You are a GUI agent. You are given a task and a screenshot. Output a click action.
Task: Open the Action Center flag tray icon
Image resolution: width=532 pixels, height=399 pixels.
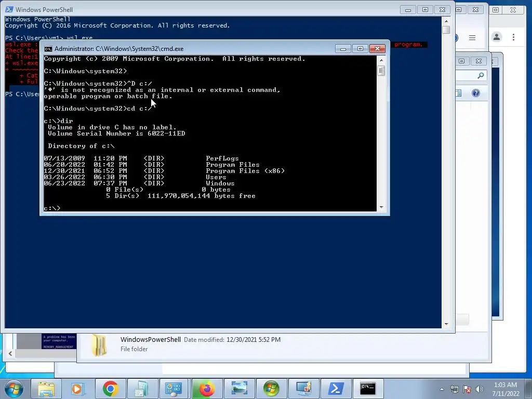coord(467,389)
